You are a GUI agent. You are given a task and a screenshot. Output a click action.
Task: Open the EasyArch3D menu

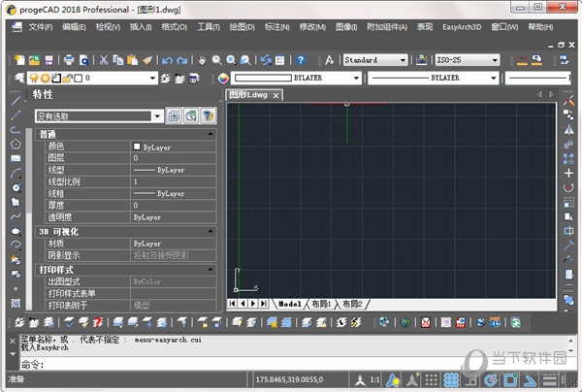point(462,27)
